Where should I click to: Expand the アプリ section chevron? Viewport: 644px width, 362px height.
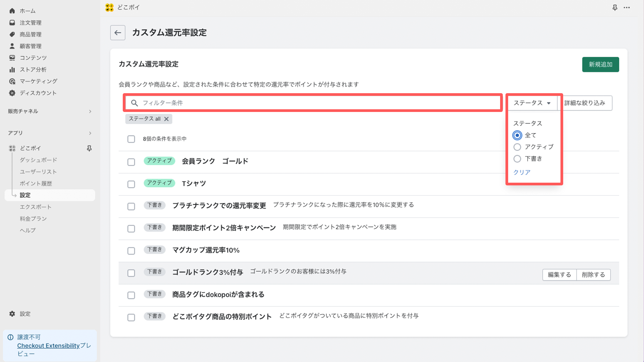(x=90, y=133)
